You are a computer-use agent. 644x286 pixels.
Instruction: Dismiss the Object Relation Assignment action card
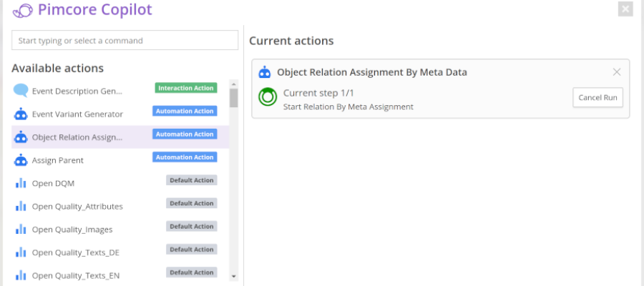pyautogui.click(x=617, y=72)
